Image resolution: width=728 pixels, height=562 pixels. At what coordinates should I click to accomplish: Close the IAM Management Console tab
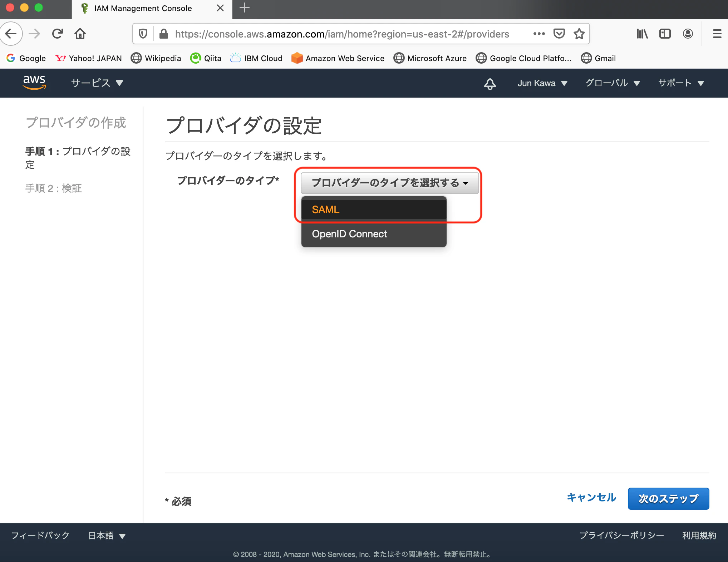[x=220, y=8]
